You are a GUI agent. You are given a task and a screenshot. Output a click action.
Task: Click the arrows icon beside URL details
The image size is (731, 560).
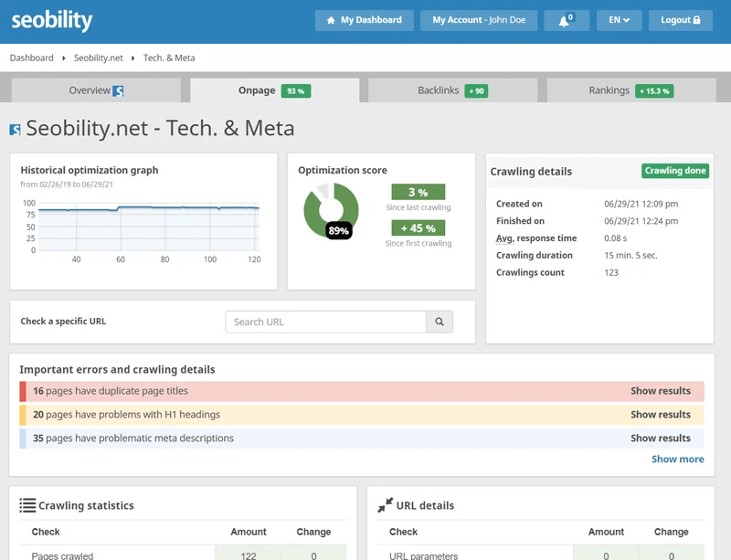click(385, 503)
